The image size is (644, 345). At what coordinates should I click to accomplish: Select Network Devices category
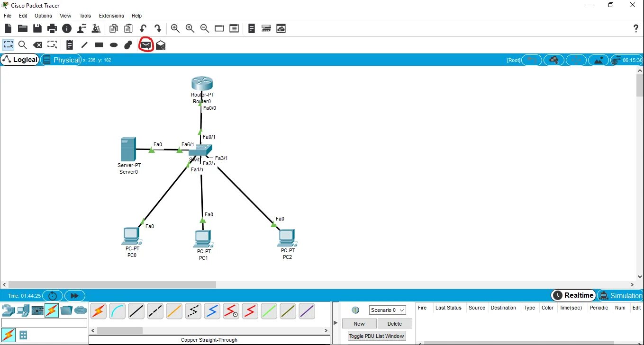point(8,310)
